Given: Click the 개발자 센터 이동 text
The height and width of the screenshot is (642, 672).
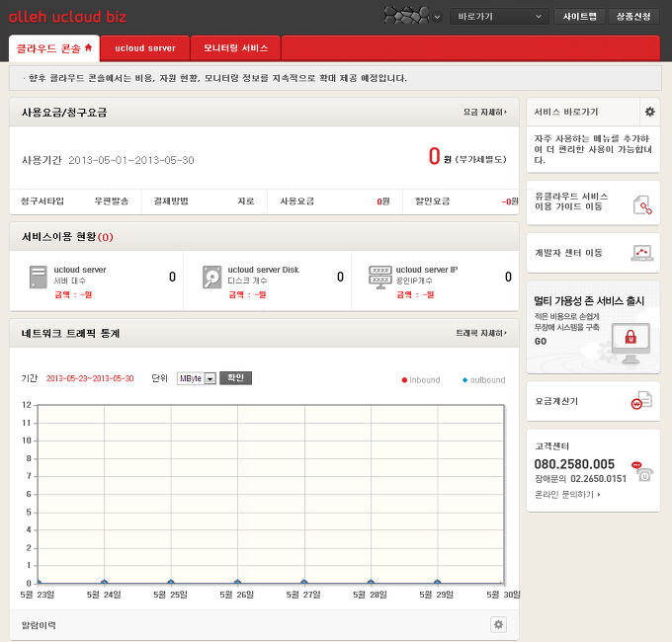Looking at the screenshot, I should [568, 253].
